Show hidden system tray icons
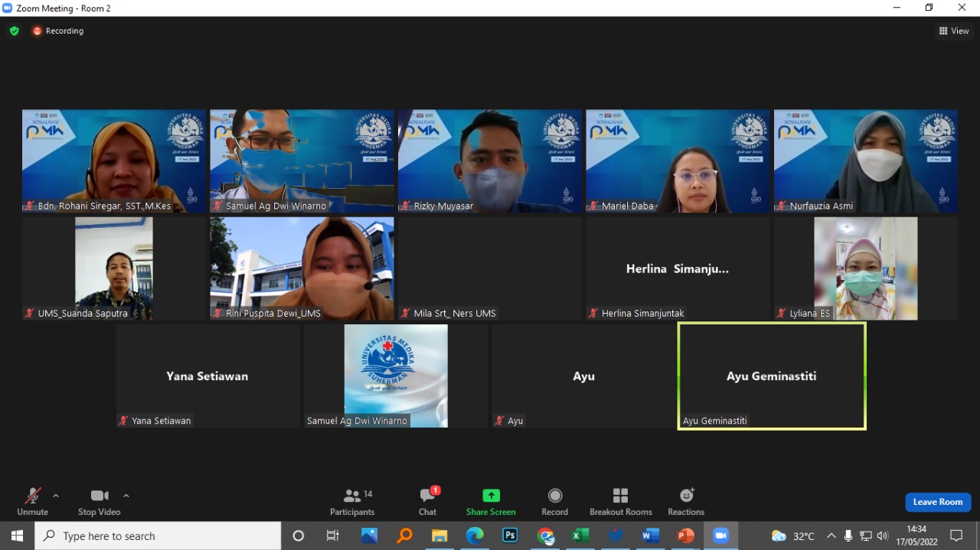Image resolution: width=980 pixels, height=550 pixels. click(831, 536)
